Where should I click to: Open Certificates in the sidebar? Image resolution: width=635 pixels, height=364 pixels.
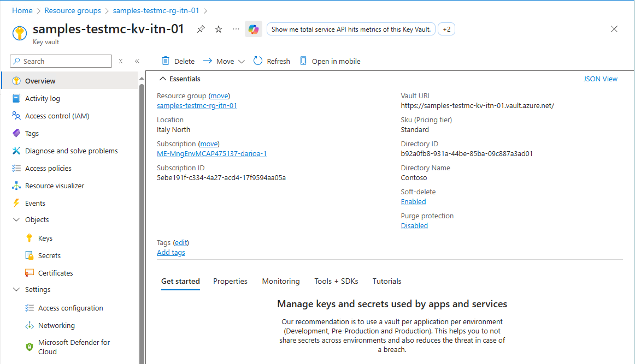[x=55, y=273]
